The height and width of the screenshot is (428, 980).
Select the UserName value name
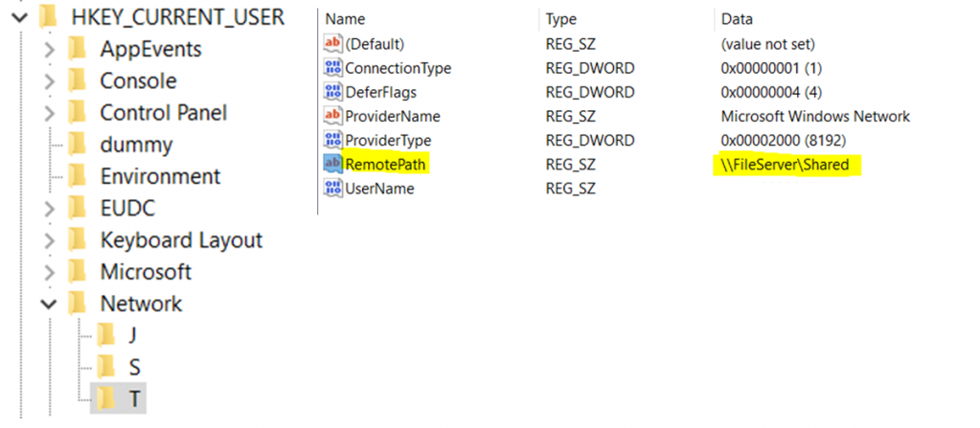click(x=379, y=188)
